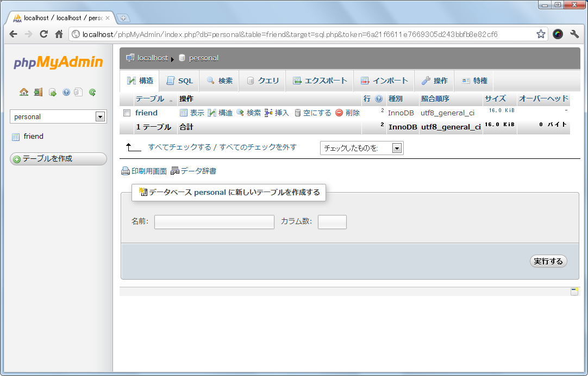
Task: Focus the カラム数 field
Action: tap(332, 221)
